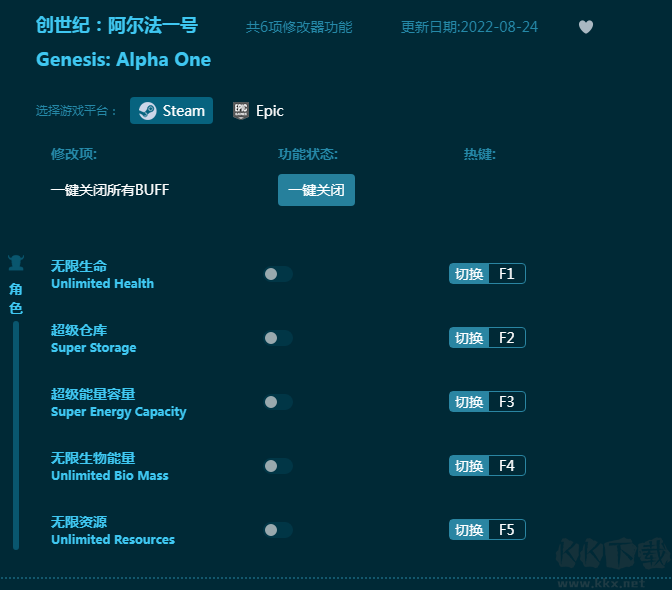Click the 选择游戏平台 label
Viewport: 672px width, 590px height.
[x=75, y=111]
